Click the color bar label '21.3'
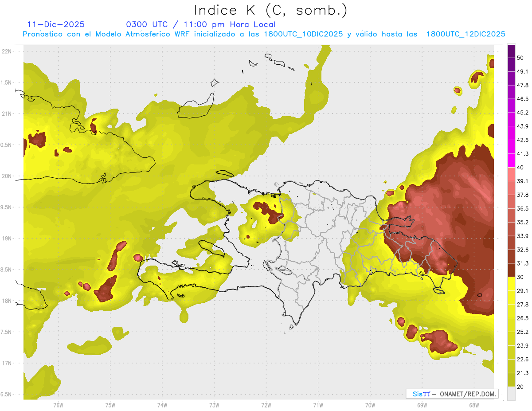Screen dimensions: 532x411 (x=523, y=373)
